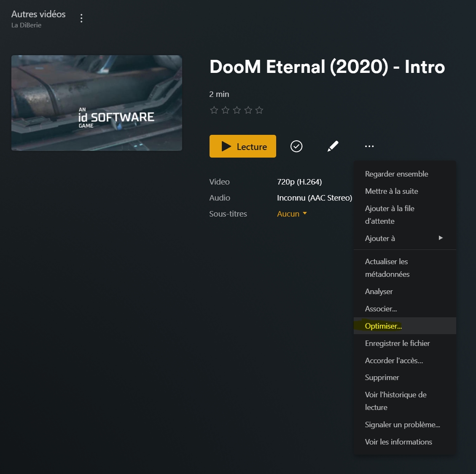
Task: Rate the video one star
Action: (214, 110)
